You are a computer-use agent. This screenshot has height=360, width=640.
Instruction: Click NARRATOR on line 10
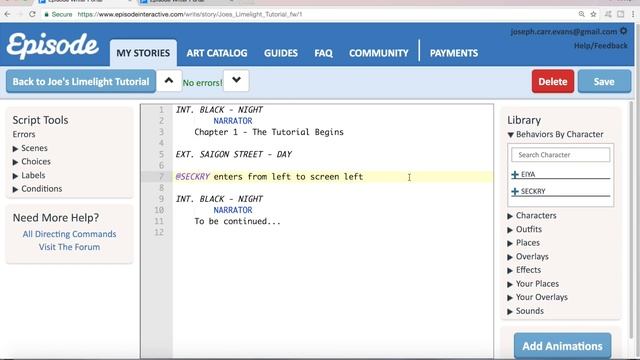[233, 210]
